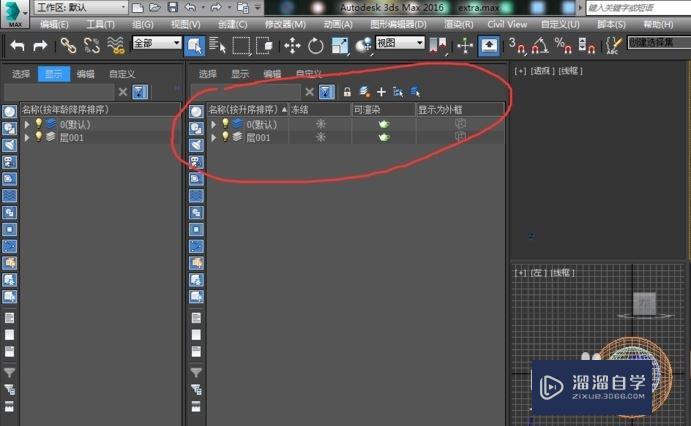Open the 编辑(E) menu
Screen dimensions: 691x426
tap(54, 25)
